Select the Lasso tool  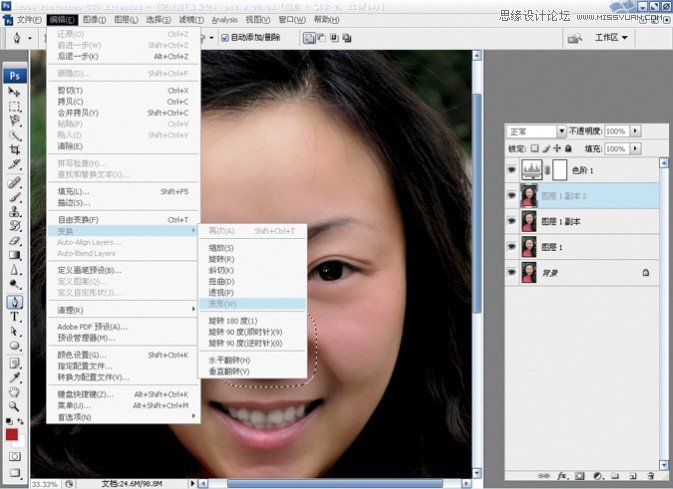pos(14,121)
